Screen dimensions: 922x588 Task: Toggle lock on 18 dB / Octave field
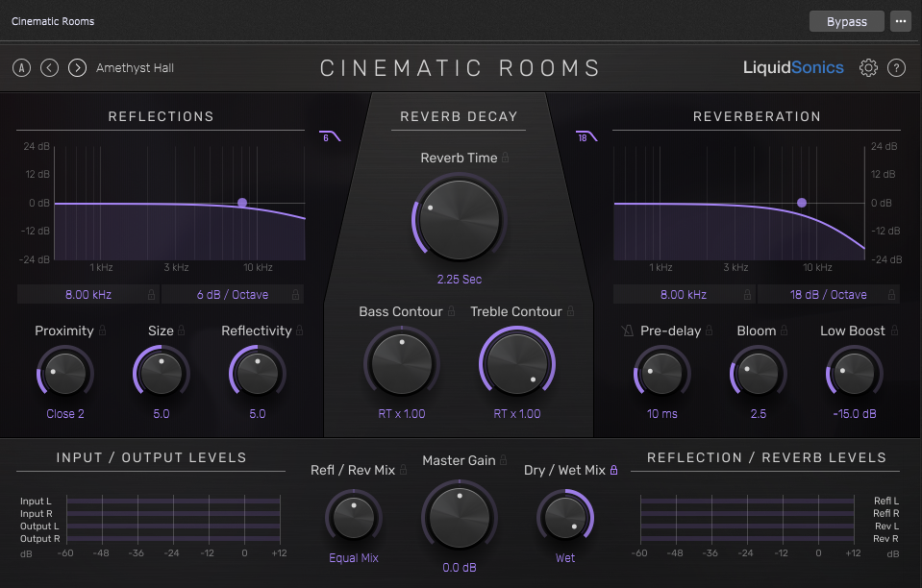coord(891,295)
